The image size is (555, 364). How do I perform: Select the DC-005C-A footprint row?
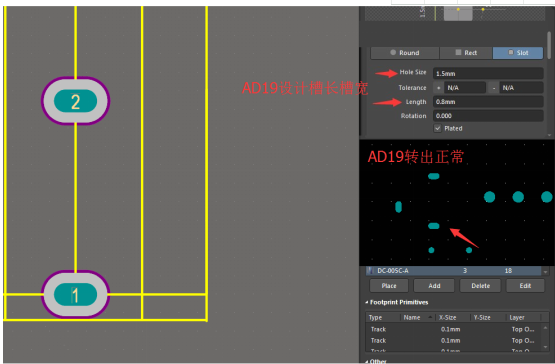[454, 271]
